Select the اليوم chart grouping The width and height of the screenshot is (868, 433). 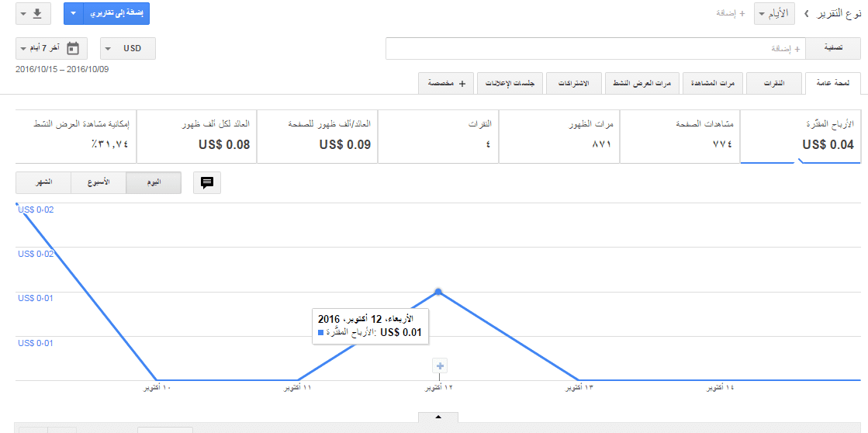154,183
